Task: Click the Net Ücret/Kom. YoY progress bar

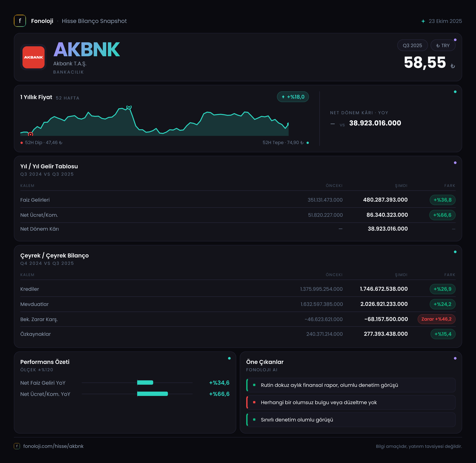Action: tap(137, 394)
